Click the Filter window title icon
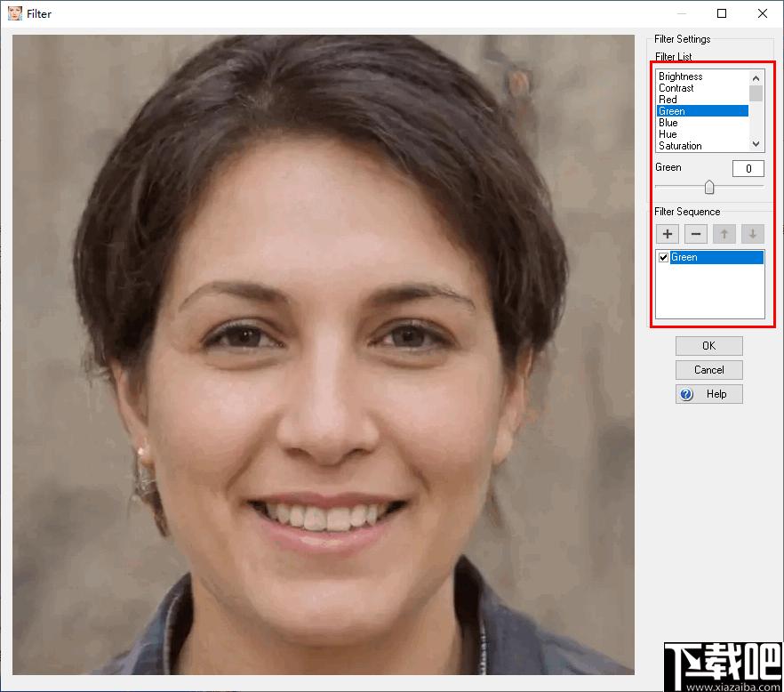 [x=15, y=13]
